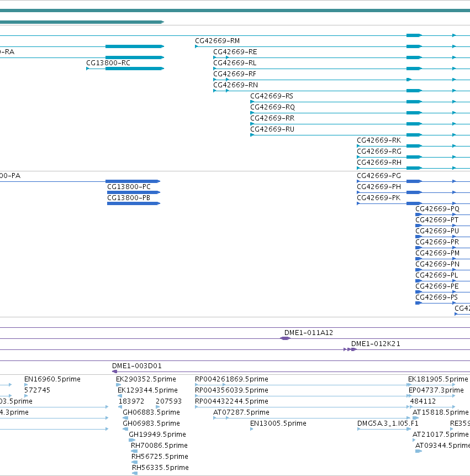The image size is (470, 476).
Task: Click EST label 572745
Action: tap(38, 390)
